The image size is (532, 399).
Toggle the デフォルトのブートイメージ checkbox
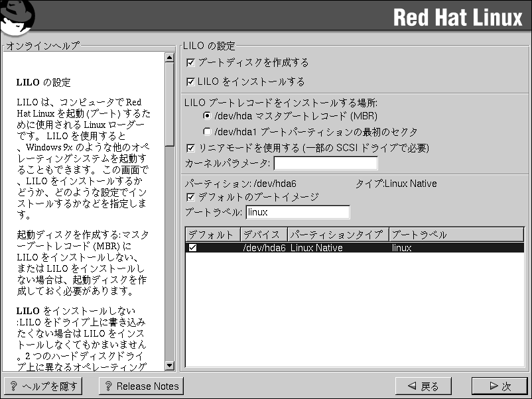pyautogui.click(x=191, y=198)
